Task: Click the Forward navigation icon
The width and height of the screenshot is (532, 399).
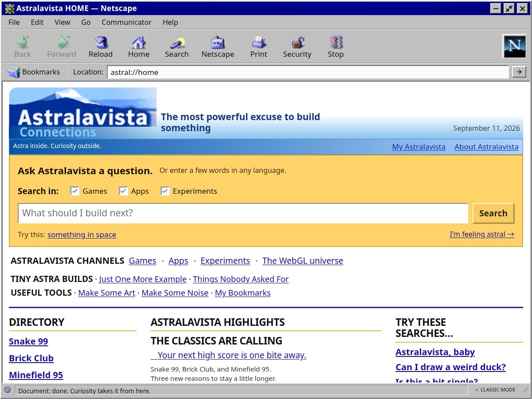Action: [62, 47]
